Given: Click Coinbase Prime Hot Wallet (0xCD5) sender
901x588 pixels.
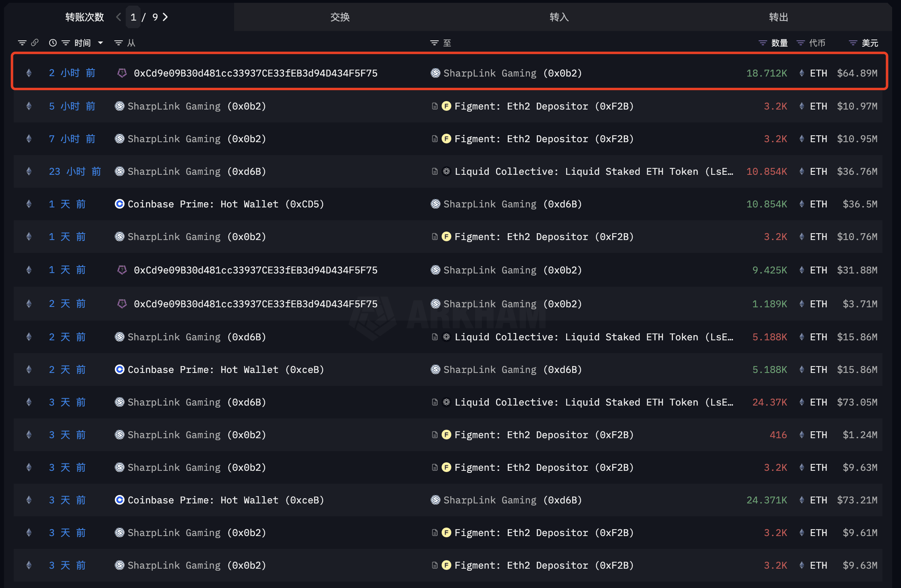Looking at the screenshot, I should click(226, 204).
